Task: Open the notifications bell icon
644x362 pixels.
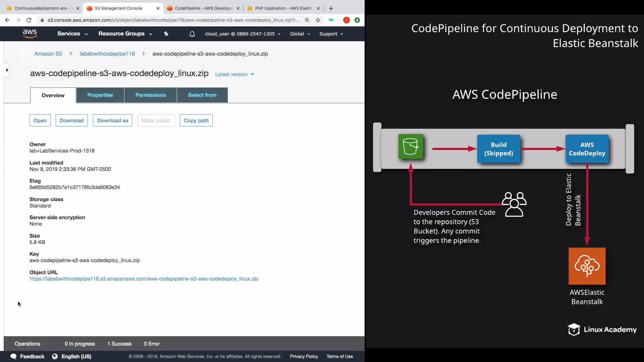Action: [x=192, y=34]
